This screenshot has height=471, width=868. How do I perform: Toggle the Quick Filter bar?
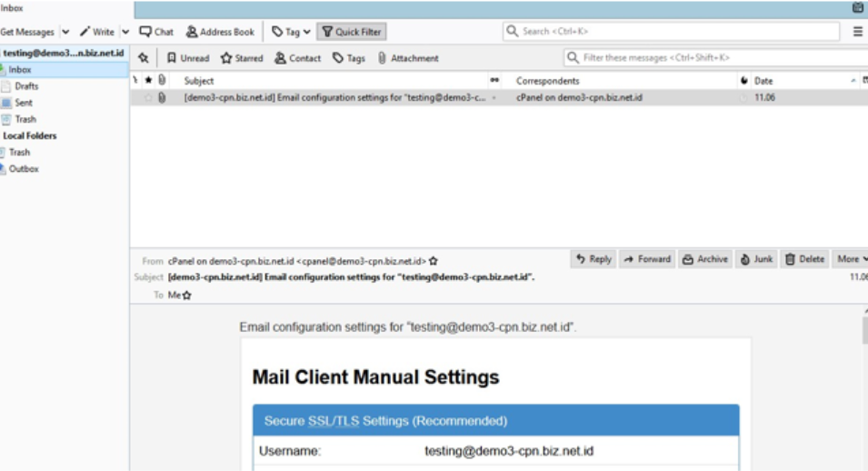[x=351, y=32]
